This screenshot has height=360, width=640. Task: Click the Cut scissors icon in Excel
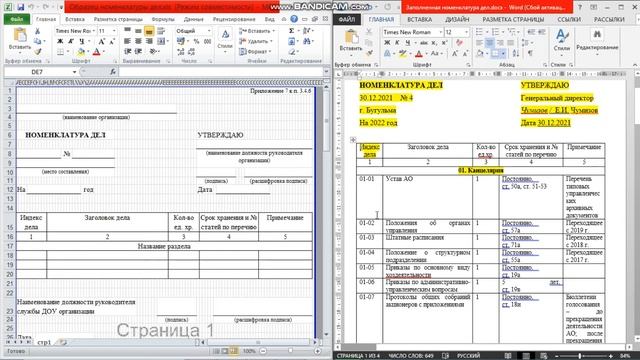(38, 31)
